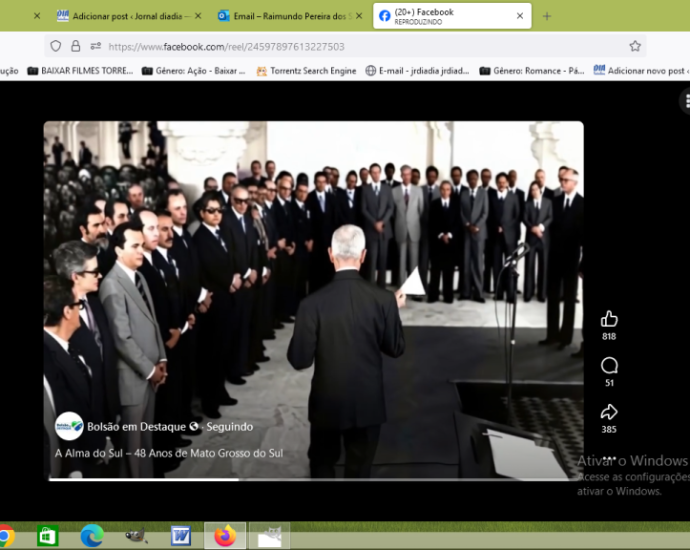690x550 pixels.
Task: Click the shield tracking protection icon
Action: 56,46
